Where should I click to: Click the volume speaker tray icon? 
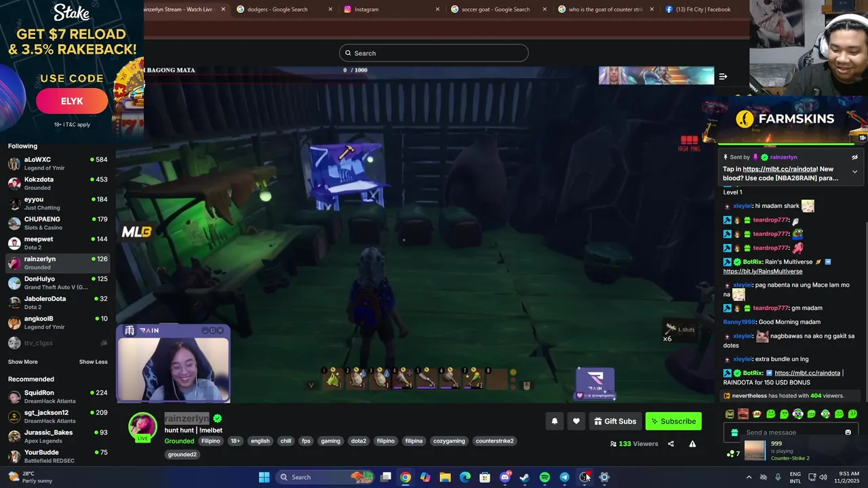coord(823,477)
